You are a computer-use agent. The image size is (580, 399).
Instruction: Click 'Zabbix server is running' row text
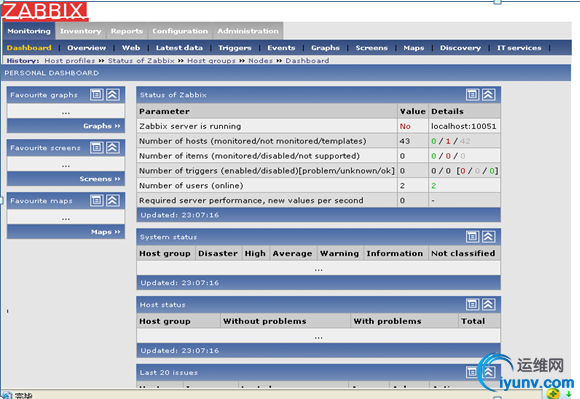coord(190,126)
